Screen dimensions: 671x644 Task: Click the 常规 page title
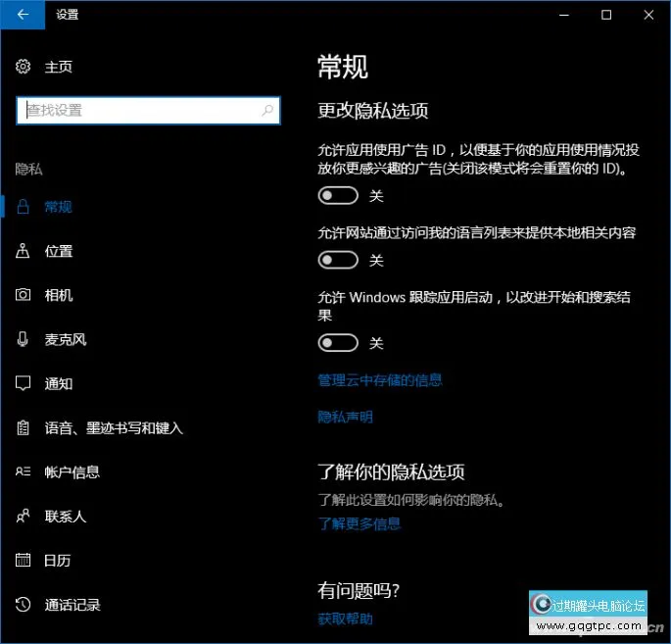343,67
